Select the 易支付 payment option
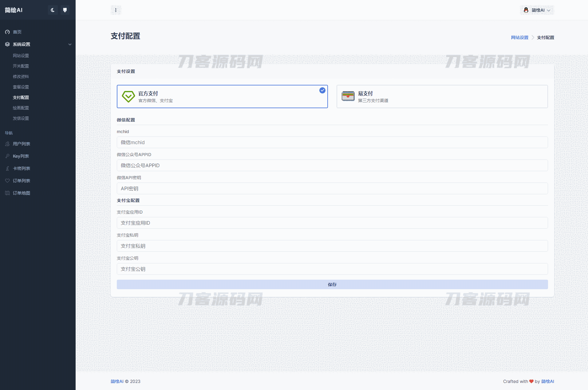Image resolution: width=588 pixels, height=390 pixels. tap(442, 97)
